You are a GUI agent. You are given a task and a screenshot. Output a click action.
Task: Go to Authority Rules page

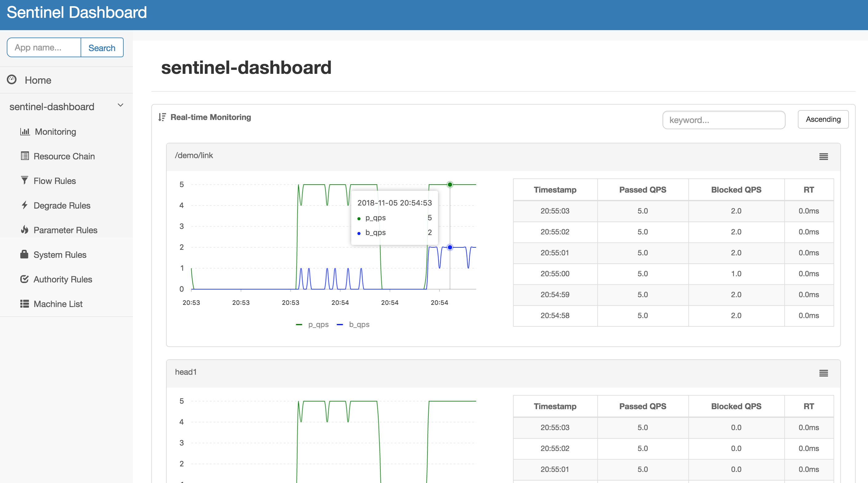click(x=63, y=279)
